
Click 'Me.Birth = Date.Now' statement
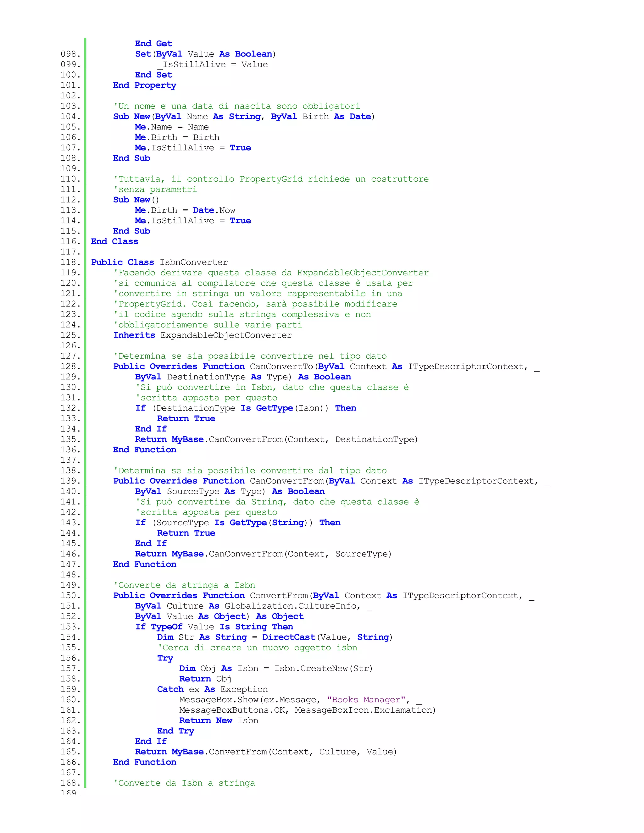(185, 210)
